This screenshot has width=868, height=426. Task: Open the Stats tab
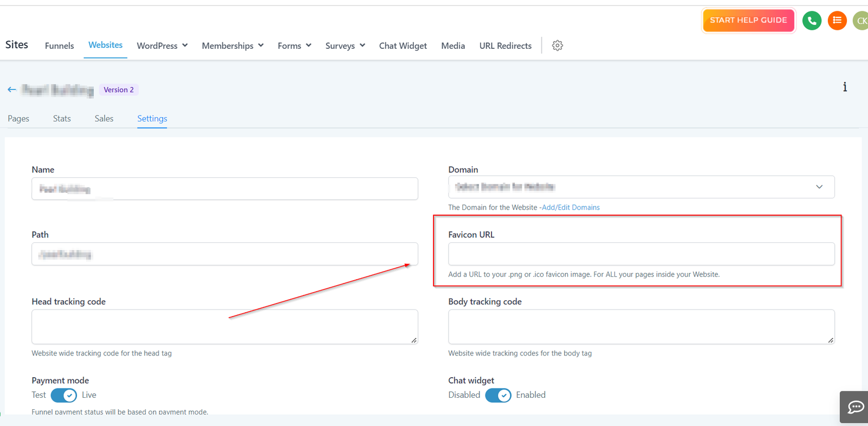(x=62, y=118)
